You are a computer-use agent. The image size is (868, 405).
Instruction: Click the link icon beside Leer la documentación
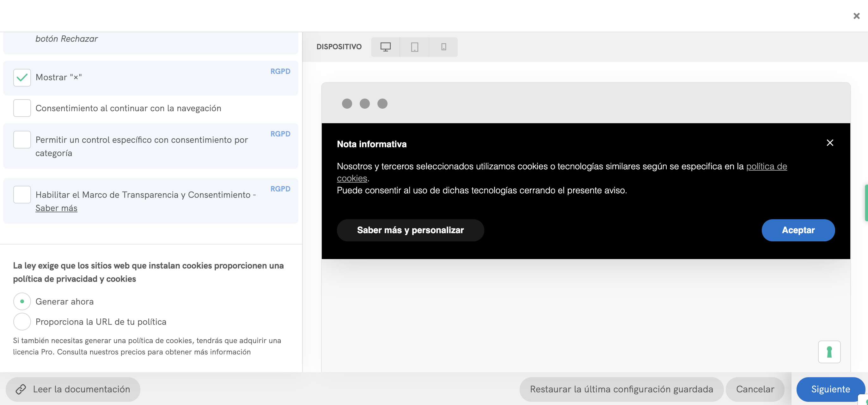pos(21,389)
